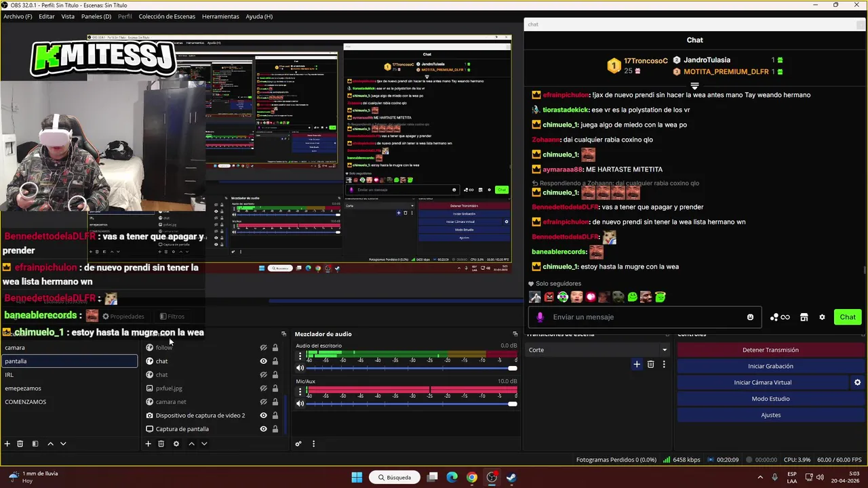Pop out Mezclador de audio dock
Image resolution: width=868 pixels, height=488 pixels.
[515, 334]
